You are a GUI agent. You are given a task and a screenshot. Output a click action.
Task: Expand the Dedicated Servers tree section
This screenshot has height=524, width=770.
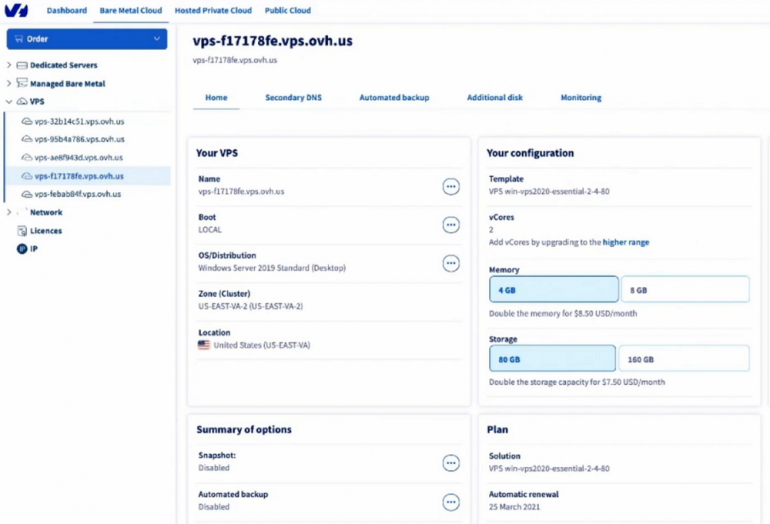(10, 66)
